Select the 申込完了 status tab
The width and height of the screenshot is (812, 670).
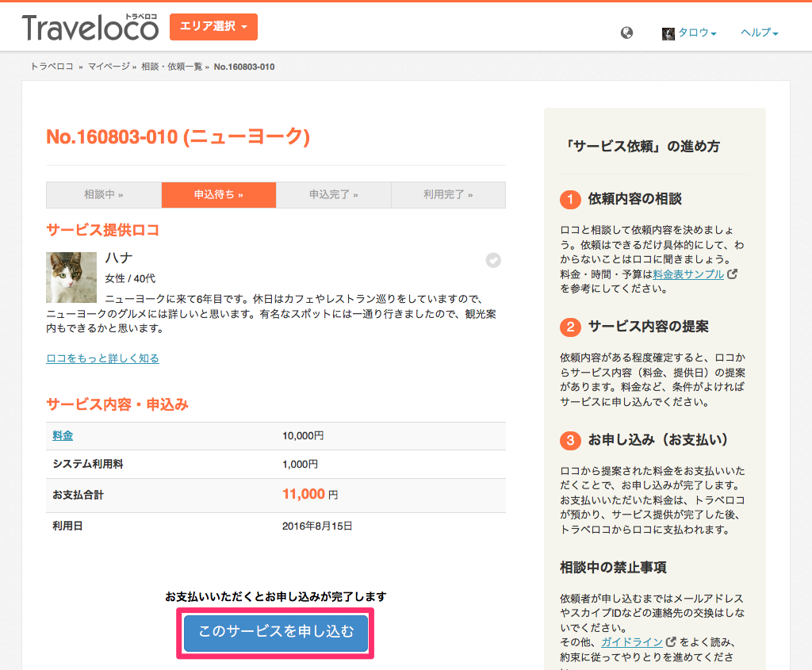[334, 195]
